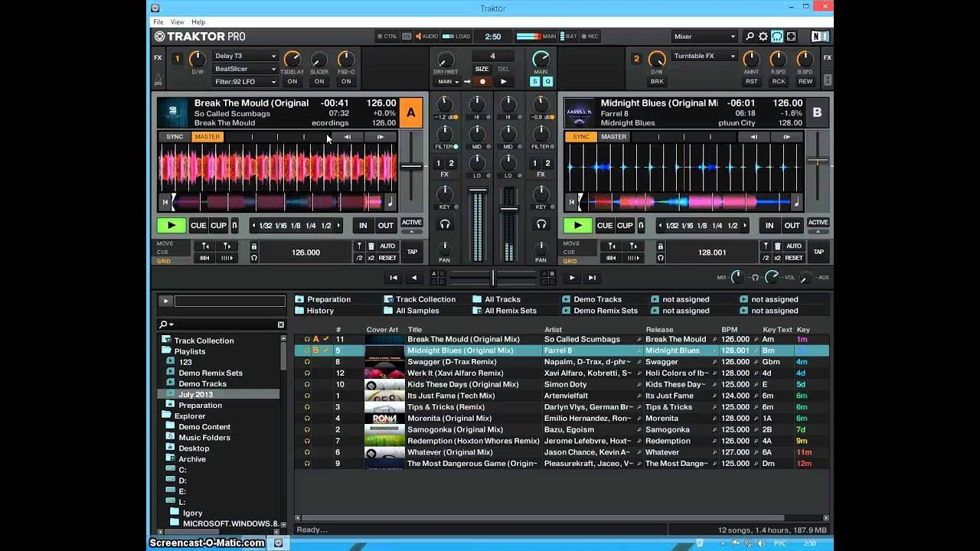
Task: Open the File menu
Action: click(158, 22)
